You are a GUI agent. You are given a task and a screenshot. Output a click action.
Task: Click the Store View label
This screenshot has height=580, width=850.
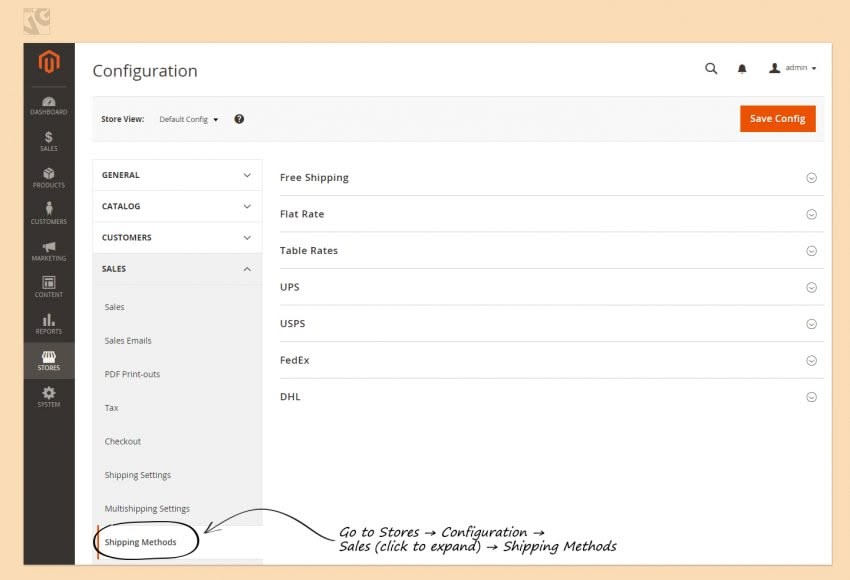123,119
